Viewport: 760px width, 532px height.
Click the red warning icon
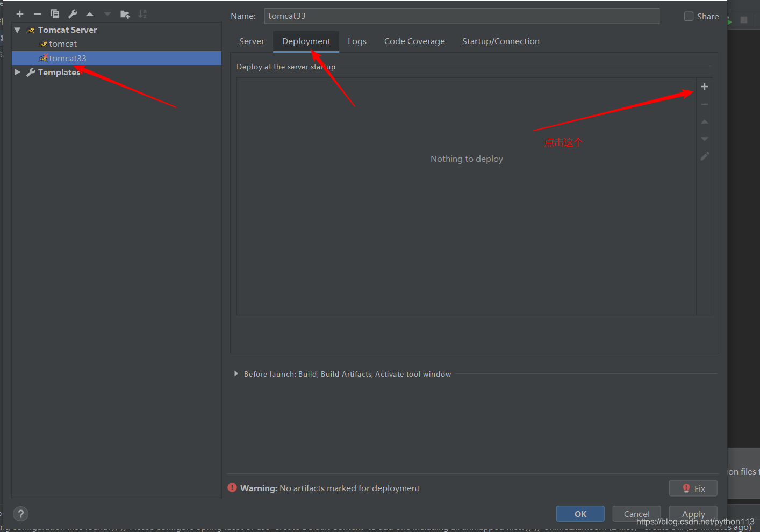coord(232,487)
